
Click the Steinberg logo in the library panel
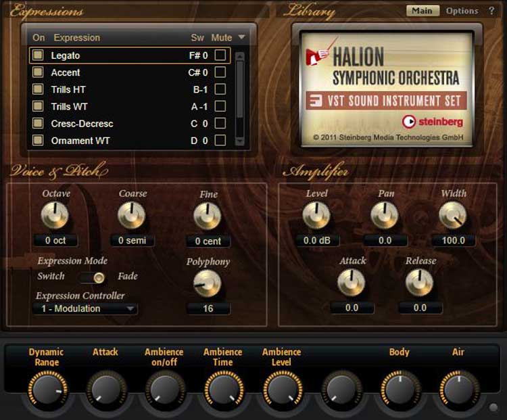coord(433,122)
